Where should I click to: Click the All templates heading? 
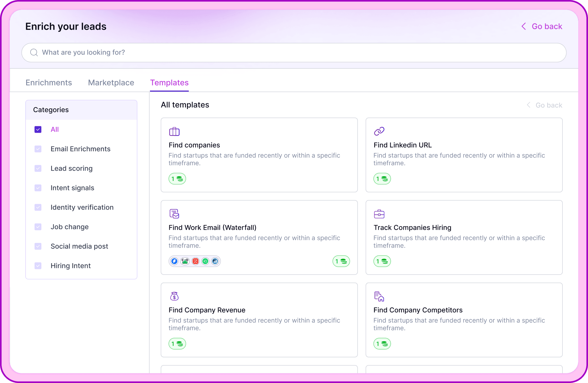[x=185, y=105]
